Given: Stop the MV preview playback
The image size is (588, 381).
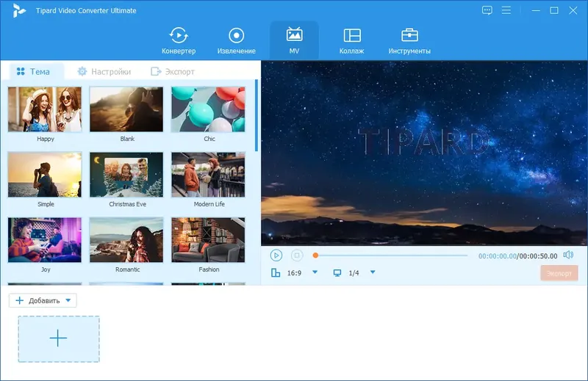Looking at the screenshot, I should [x=297, y=255].
